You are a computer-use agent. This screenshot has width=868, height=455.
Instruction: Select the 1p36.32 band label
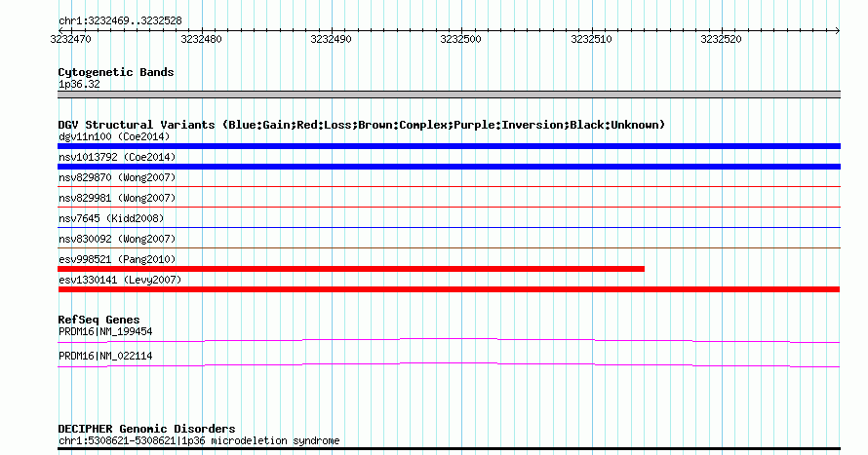point(79,84)
